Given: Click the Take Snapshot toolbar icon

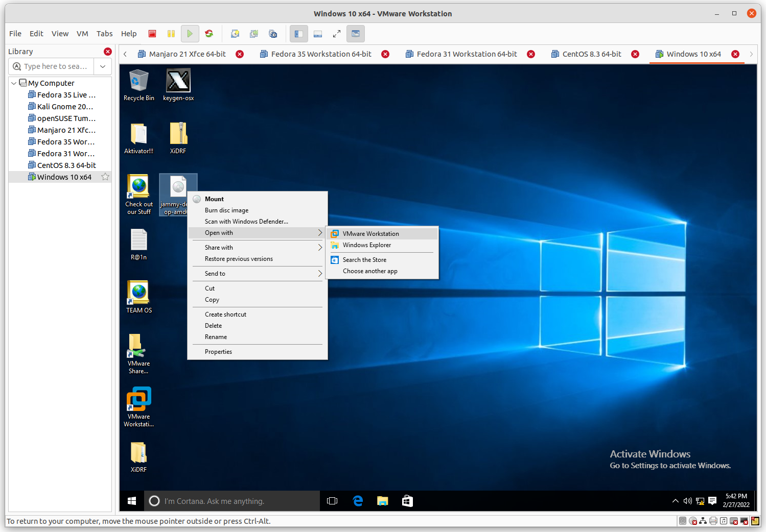Looking at the screenshot, I should (235, 34).
